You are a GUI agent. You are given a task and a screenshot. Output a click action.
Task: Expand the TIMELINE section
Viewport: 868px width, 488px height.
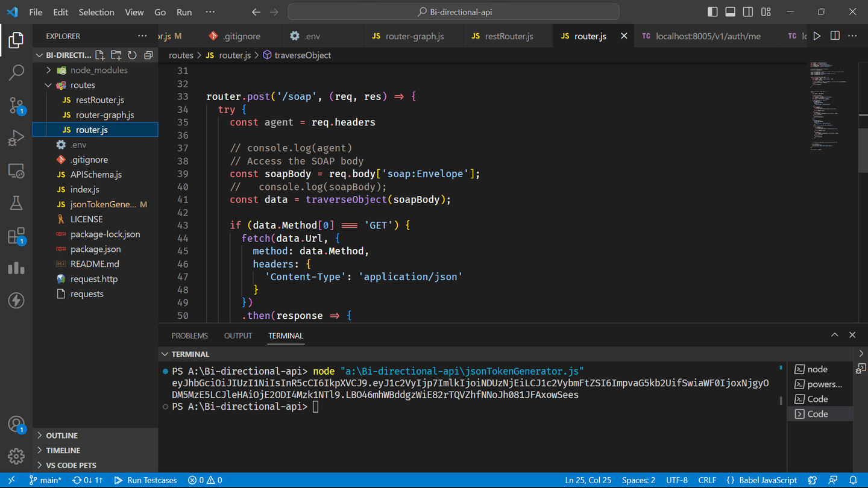(95, 450)
